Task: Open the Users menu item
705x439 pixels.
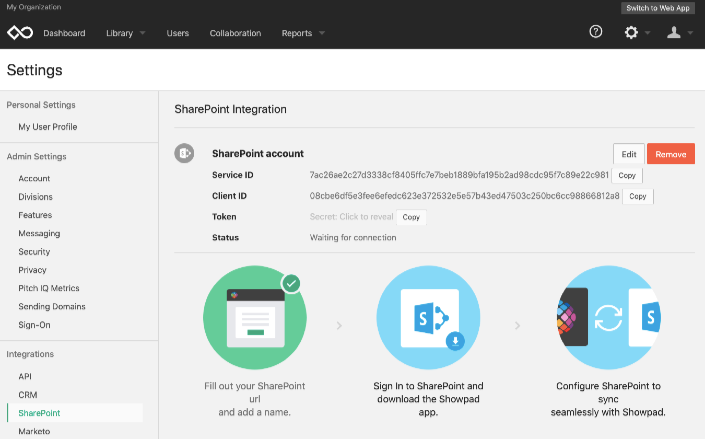Action: click(x=178, y=33)
